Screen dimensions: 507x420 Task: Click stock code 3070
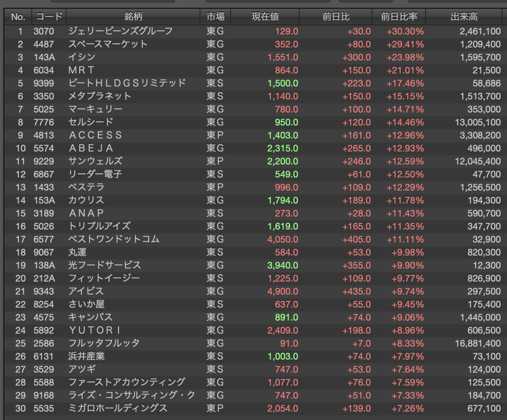tap(44, 31)
